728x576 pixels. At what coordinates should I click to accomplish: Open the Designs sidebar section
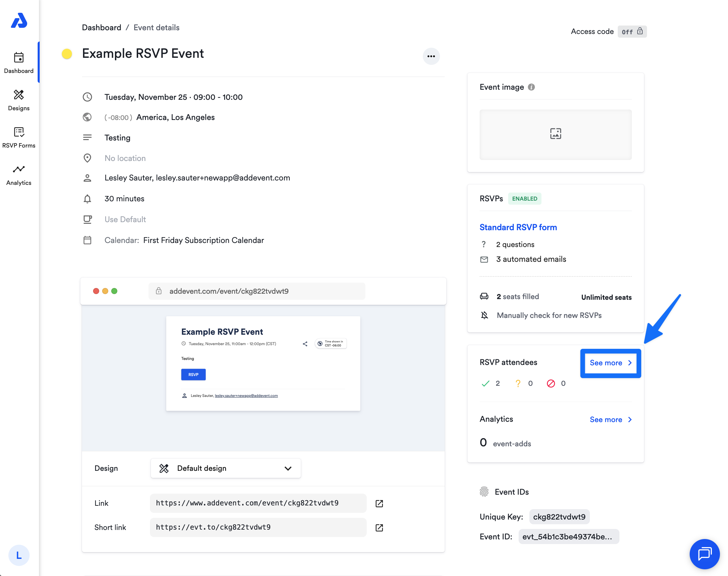point(19,100)
